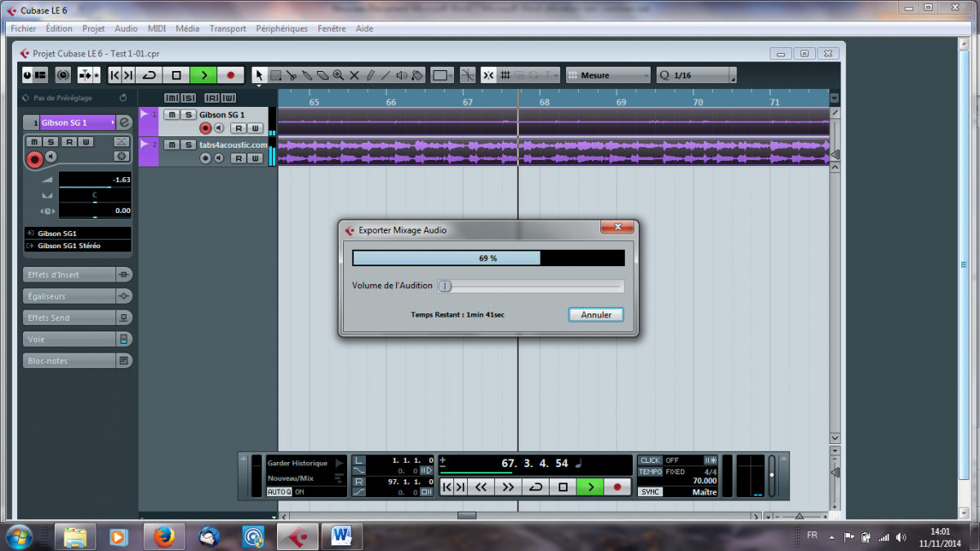
Task: Select the Color paint bucket tool
Action: point(416,75)
